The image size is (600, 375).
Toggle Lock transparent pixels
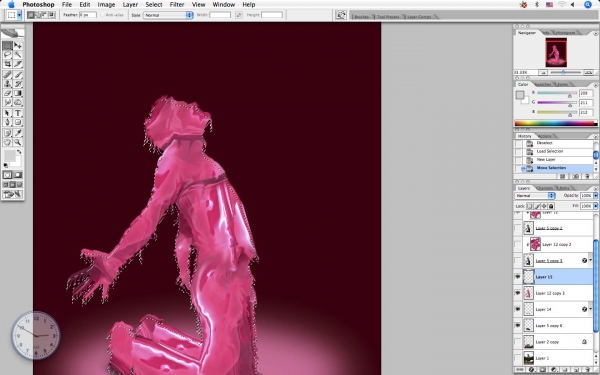pyautogui.click(x=530, y=206)
